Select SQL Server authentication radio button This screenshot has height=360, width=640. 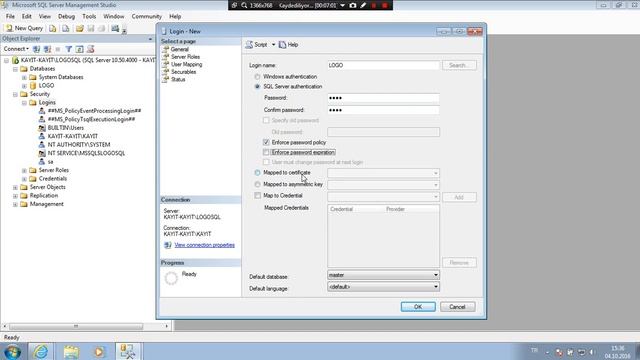click(x=257, y=87)
